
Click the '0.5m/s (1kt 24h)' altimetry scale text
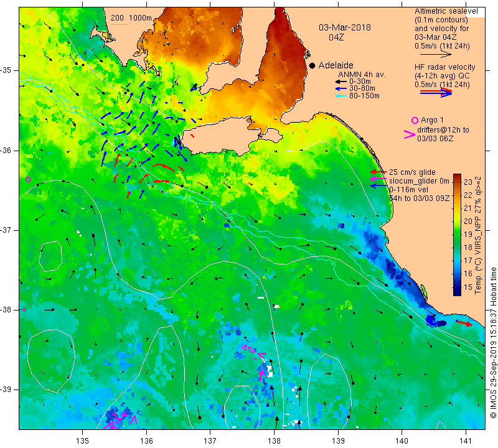(442, 46)
